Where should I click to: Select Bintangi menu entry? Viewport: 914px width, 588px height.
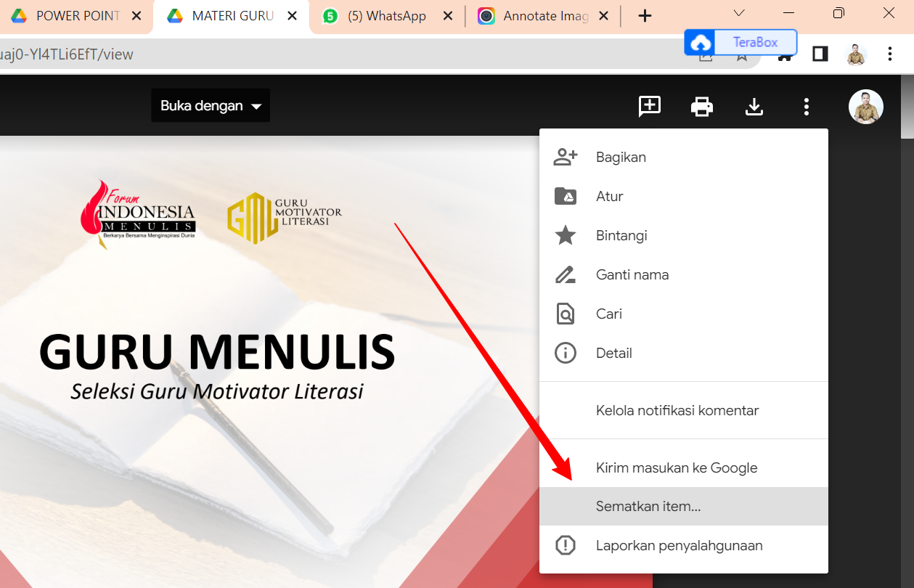pos(683,235)
